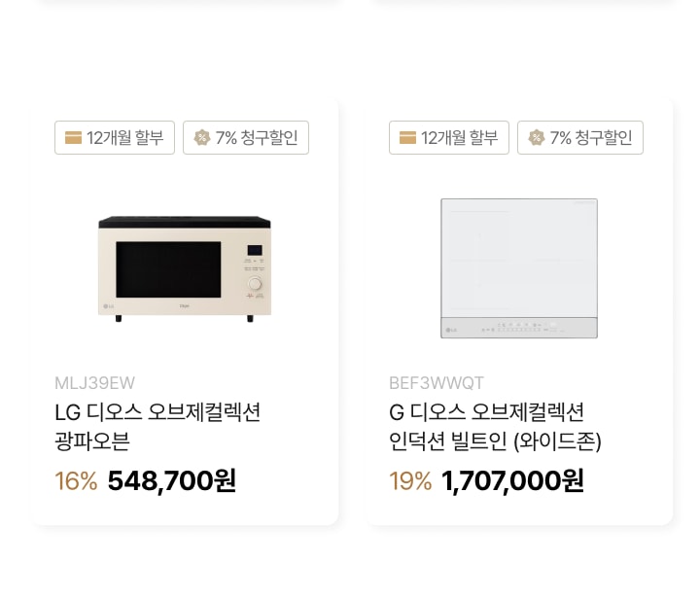Open the white induction cooktop product image
The width and height of the screenshot is (700, 599).
(519, 268)
